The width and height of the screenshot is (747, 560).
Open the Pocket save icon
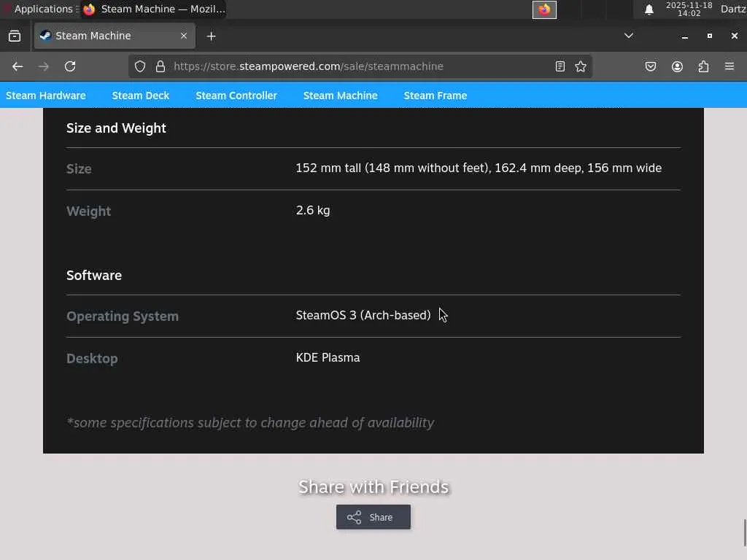[x=651, y=66]
